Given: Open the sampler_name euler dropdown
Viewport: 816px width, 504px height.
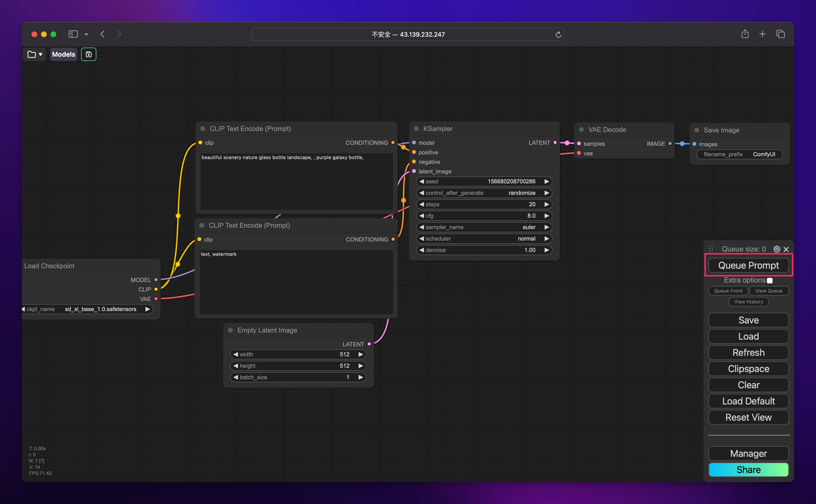Looking at the screenshot, I should click(484, 227).
